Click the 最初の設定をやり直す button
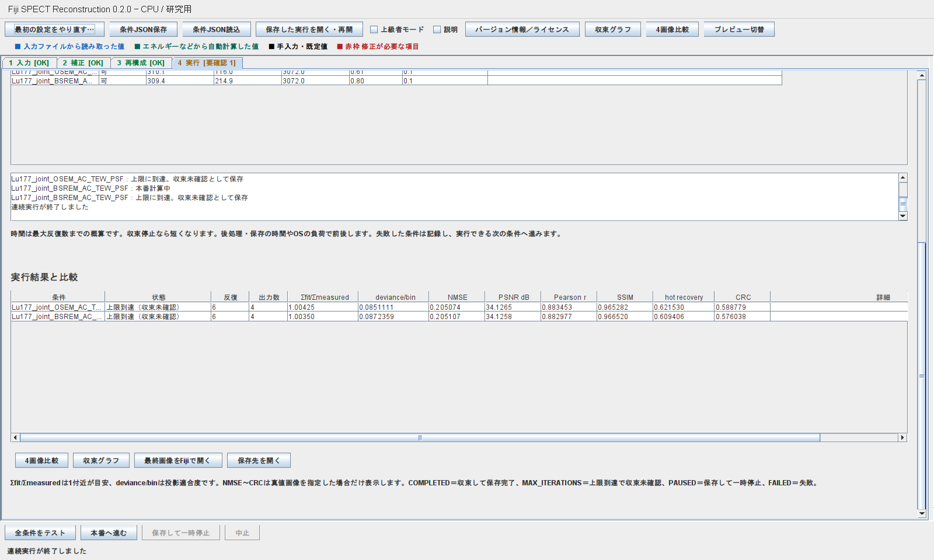934x560 pixels. coord(54,29)
